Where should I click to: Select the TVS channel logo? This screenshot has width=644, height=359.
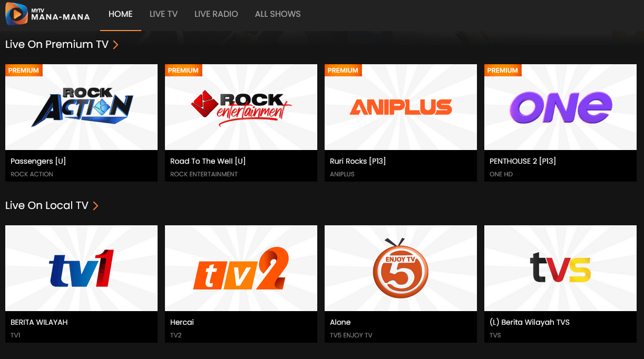(x=560, y=268)
